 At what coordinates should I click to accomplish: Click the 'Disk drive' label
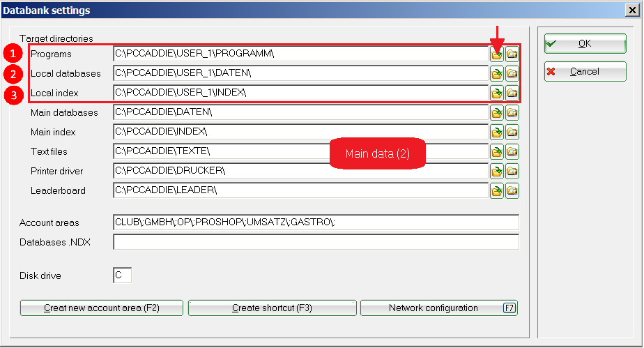click(x=40, y=275)
